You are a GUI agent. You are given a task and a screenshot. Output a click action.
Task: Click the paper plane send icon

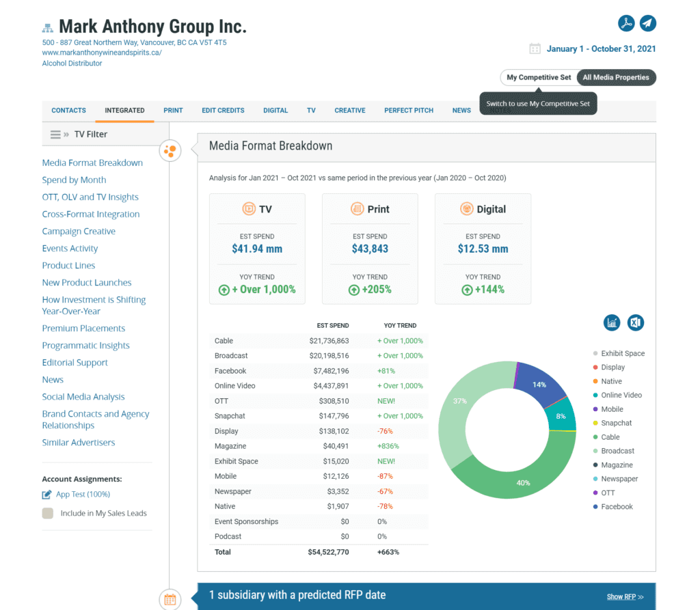[x=647, y=23]
